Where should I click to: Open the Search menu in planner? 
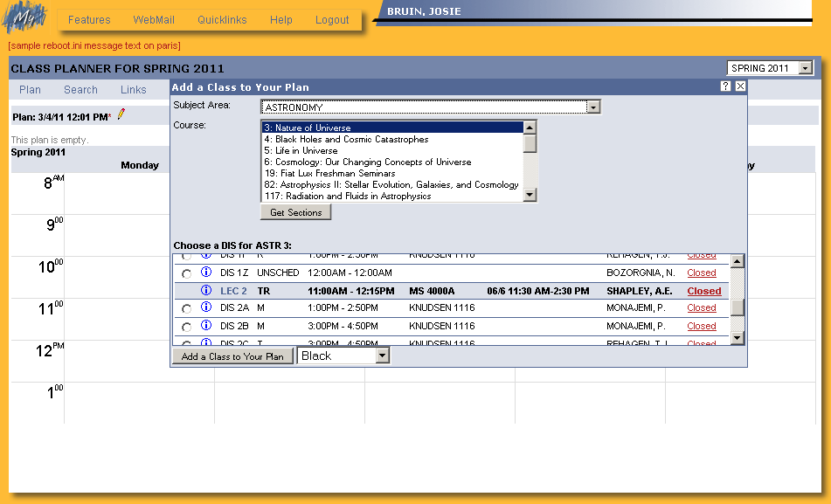80,90
